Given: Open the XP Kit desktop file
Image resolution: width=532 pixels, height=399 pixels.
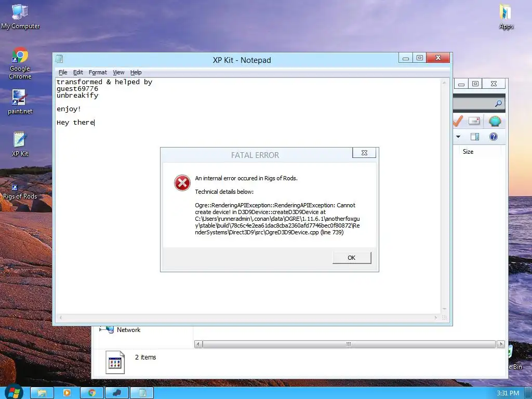Looking at the screenshot, I should point(20,144).
